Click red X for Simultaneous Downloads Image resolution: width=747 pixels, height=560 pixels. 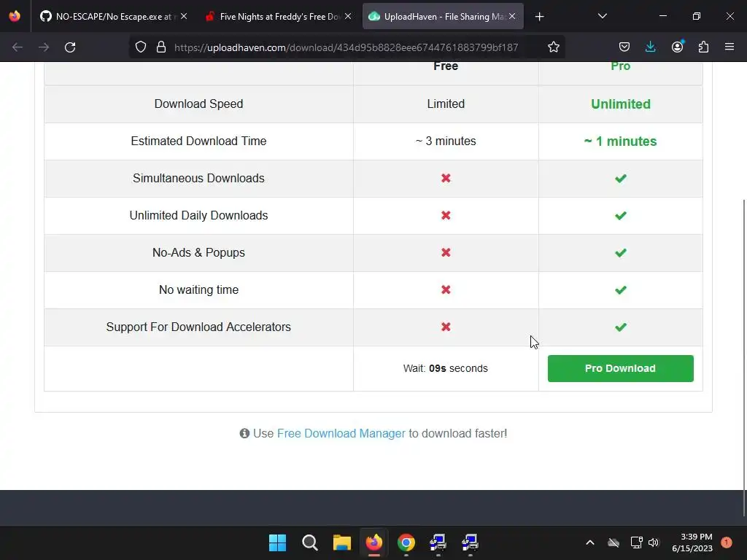pos(446,178)
